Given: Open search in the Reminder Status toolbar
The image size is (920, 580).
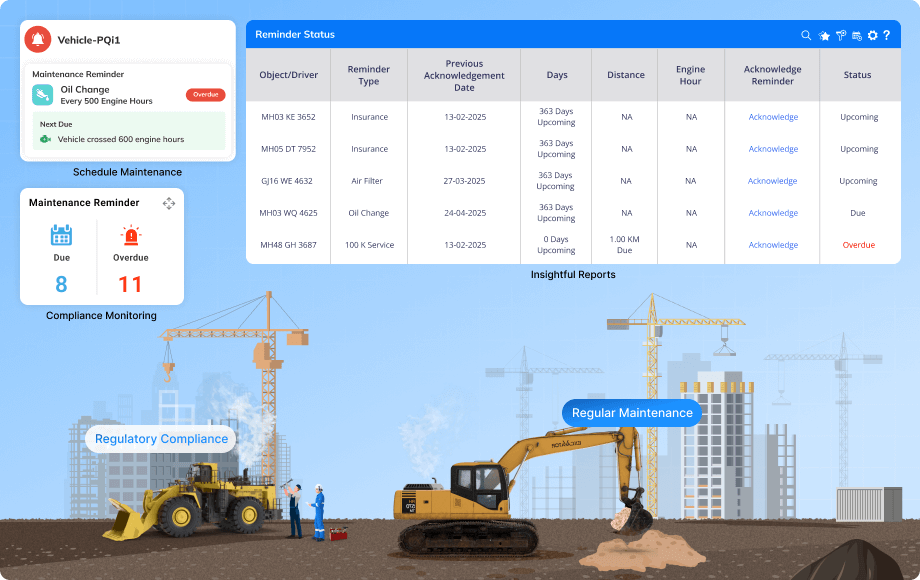Looking at the screenshot, I should click(x=806, y=35).
